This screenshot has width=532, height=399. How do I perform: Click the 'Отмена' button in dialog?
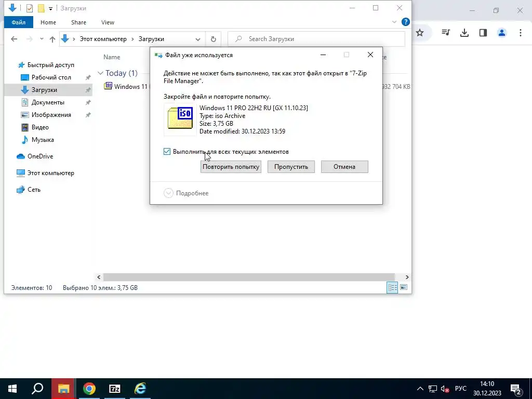(344, 167)
